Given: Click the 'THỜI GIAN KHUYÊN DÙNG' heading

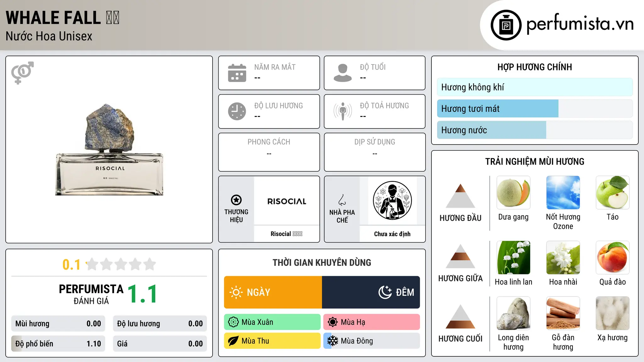Looking at the screenshot, I should 322,262.
